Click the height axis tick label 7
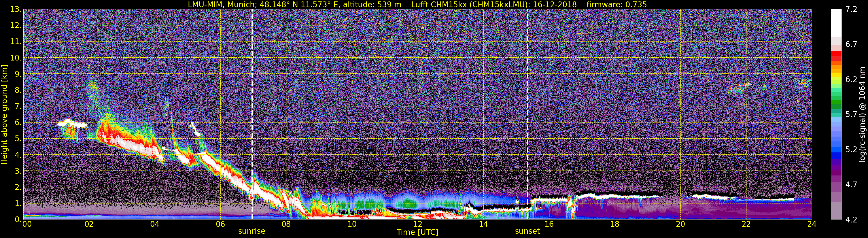The width and height of the screenshot is (868, 238). click(x=18, y=107)
